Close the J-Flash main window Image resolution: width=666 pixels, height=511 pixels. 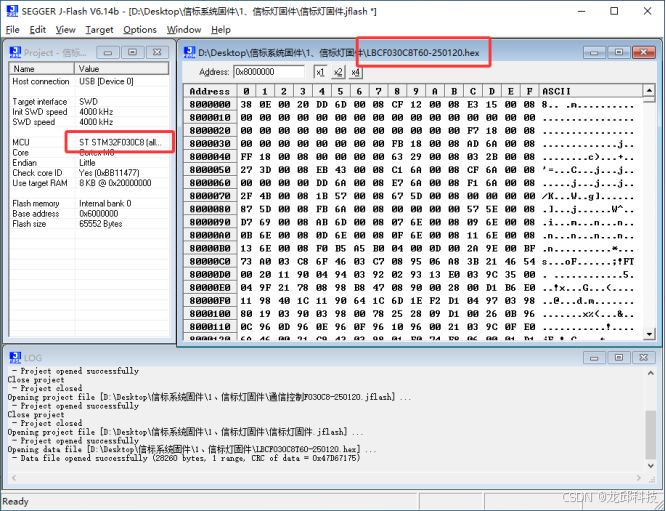647,11
